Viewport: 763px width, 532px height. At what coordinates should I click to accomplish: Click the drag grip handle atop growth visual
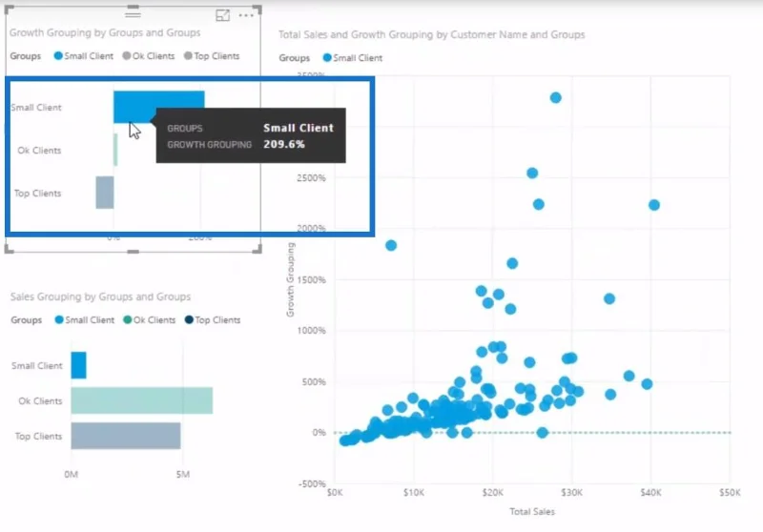click(133, 14)
